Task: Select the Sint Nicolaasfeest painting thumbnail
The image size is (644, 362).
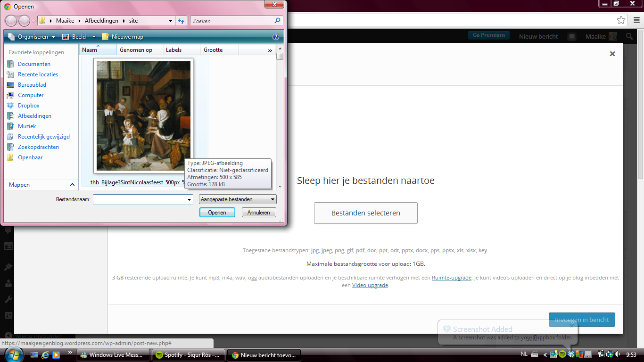Action: pos(143,115)
